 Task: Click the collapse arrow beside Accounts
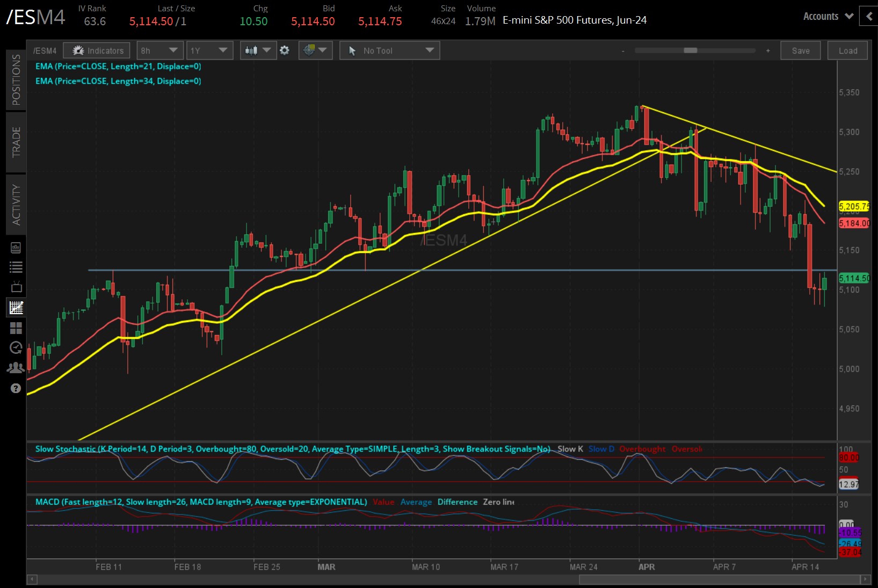(868, 17)
